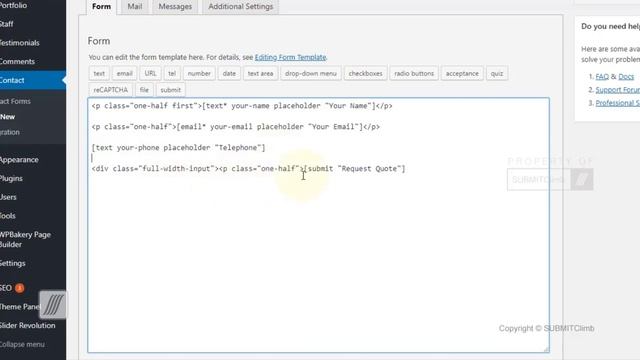Insert a text area tag

coord(260,73)
